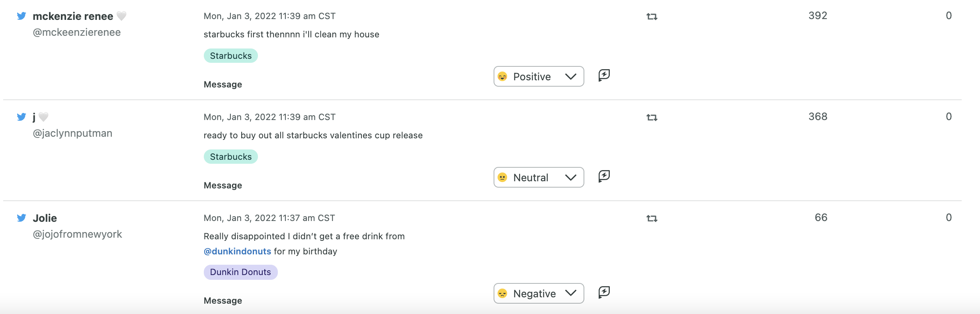Expand the Negative sentiment dropdown
Image resolution: width=980 pixels, height=314 pixels.
click(539, 293)
